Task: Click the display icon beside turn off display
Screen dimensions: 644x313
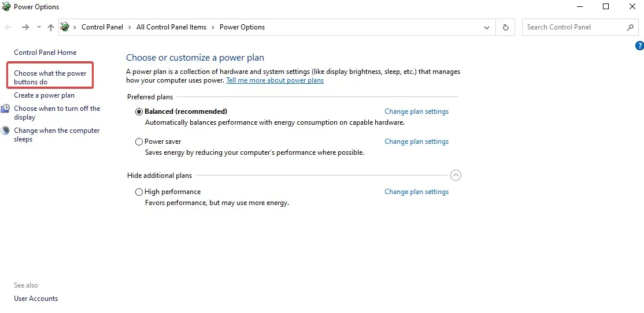Action: click(5, 109)
